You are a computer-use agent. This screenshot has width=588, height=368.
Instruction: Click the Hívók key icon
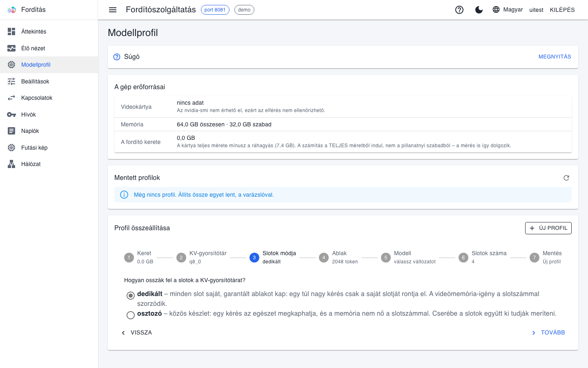click(x=11, y=114)
